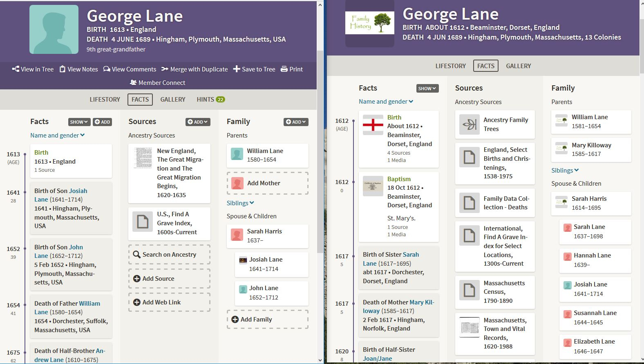This screenshot has height=364, width=644.
Task: Switch to LifeStory tab in left window
Action: click(105, 100)
